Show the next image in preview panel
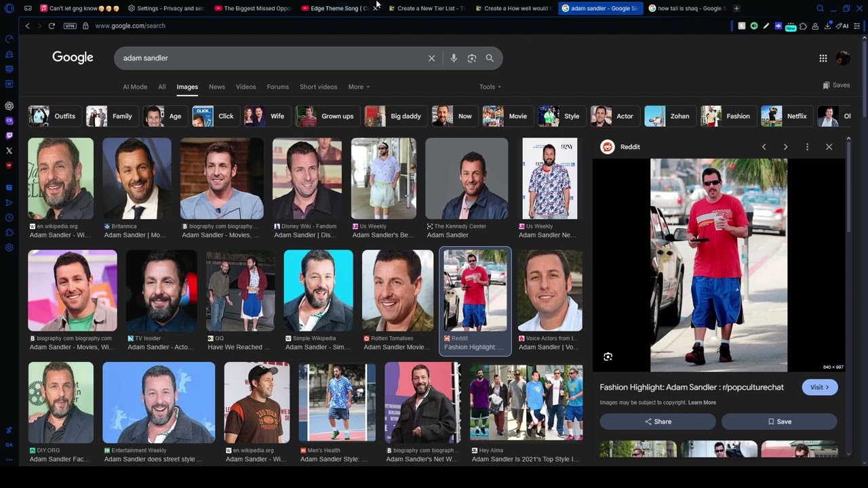The height and width of the screenshot is (488, 868). [785, 147]
